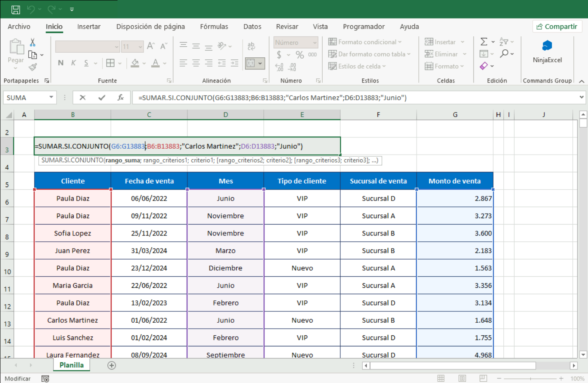Toggle Bold formatting (N)
The image size is (588, 383).
pos(61,63)
